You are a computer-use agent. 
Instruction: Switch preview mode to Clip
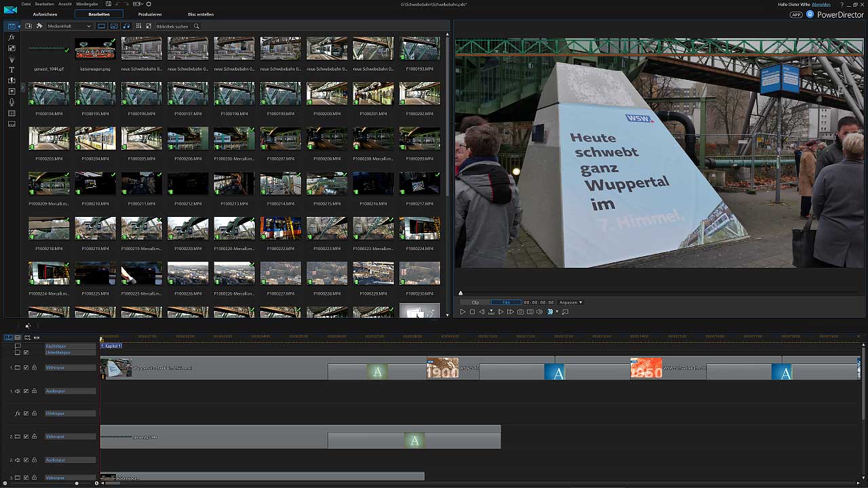[x=475, y=302]
